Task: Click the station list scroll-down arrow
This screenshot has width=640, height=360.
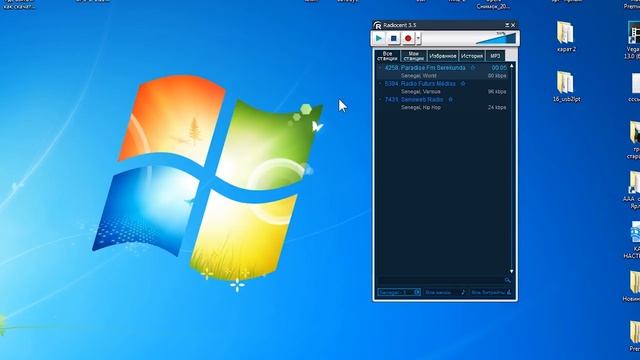Action: [x=512, y=271]
